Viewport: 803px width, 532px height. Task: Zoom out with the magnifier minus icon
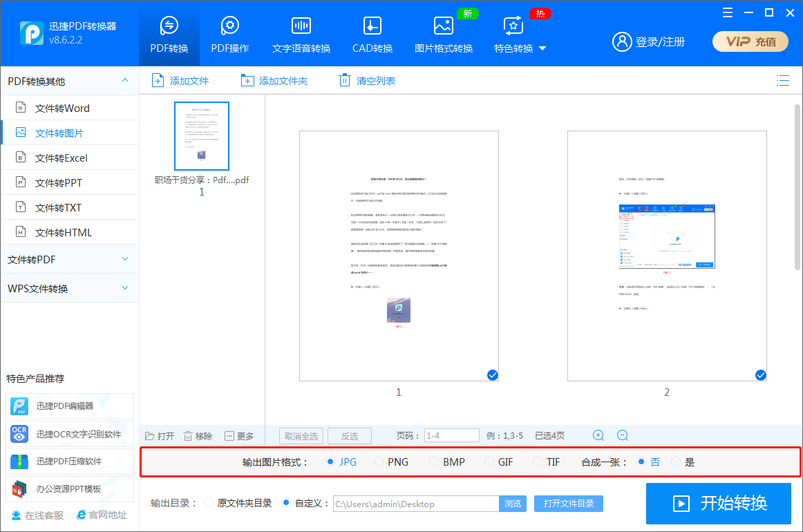[622, 435]
